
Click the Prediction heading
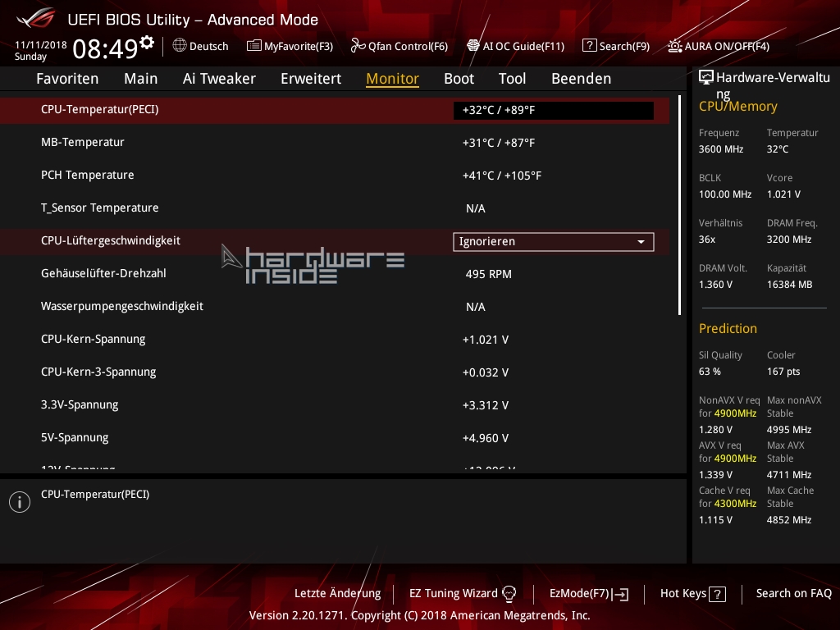[728, 328]
